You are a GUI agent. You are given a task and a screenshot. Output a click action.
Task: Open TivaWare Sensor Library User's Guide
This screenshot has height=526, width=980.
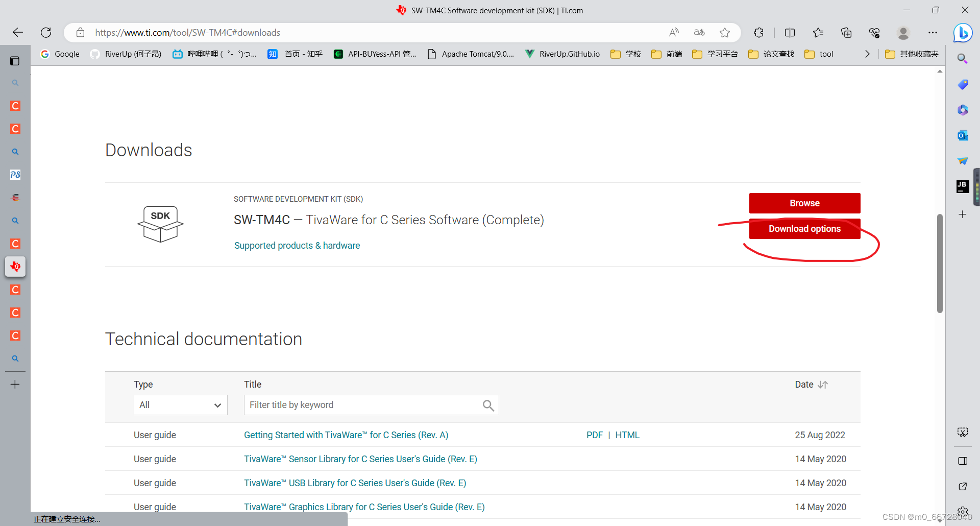coord(360,459)
